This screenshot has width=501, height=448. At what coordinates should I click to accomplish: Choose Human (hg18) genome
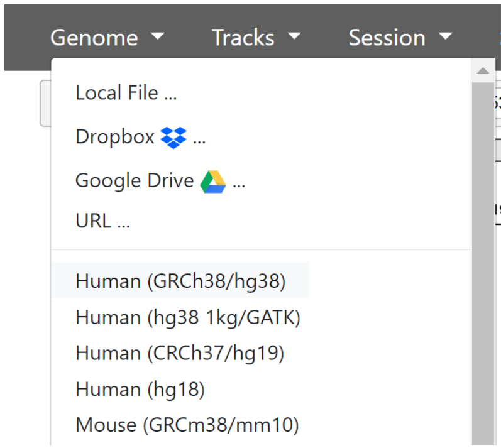[x=140, y=390]
